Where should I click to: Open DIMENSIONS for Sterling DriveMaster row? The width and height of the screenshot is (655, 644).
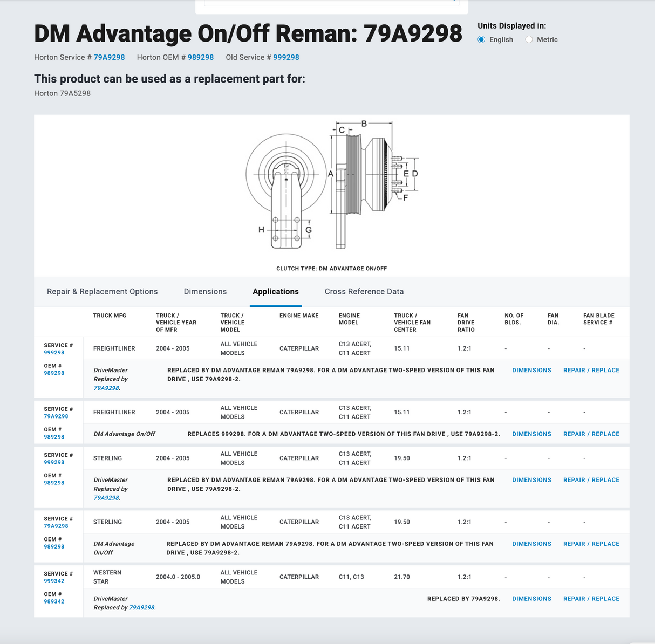(x=531, y=479)
